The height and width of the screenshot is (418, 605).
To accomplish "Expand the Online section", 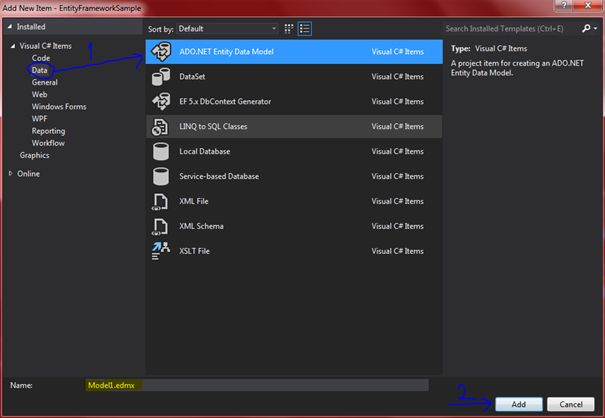I will [10, 174].
